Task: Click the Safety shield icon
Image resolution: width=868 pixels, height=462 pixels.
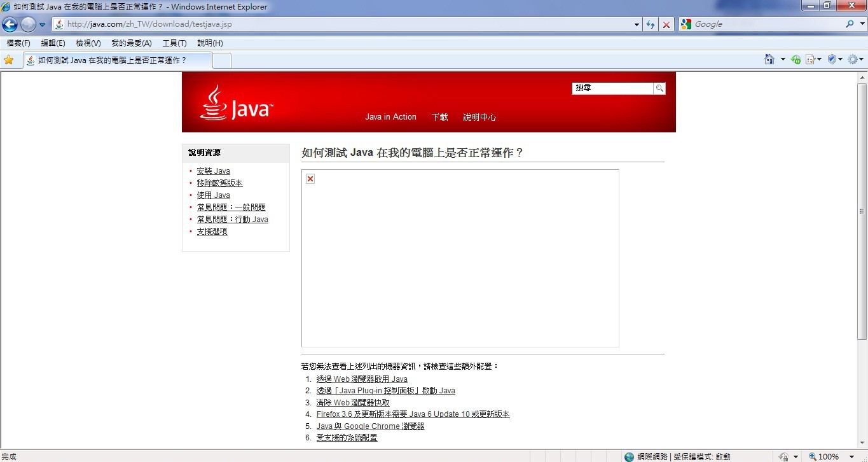Action: tap(831, 59)
